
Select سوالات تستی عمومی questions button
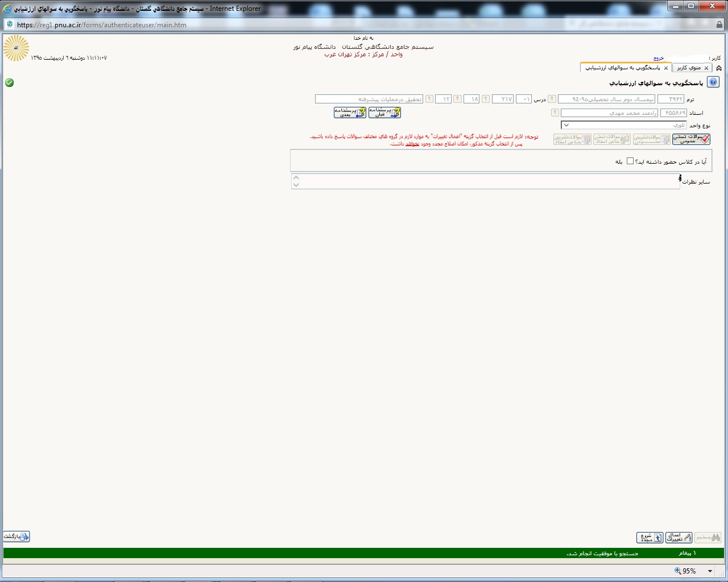691,139
